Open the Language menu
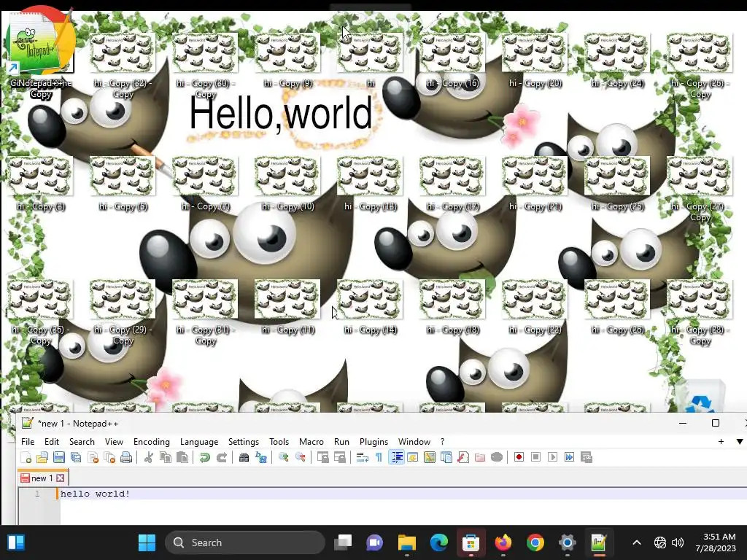The width and height of the screenshot is (747, 560). pos(199,442)
